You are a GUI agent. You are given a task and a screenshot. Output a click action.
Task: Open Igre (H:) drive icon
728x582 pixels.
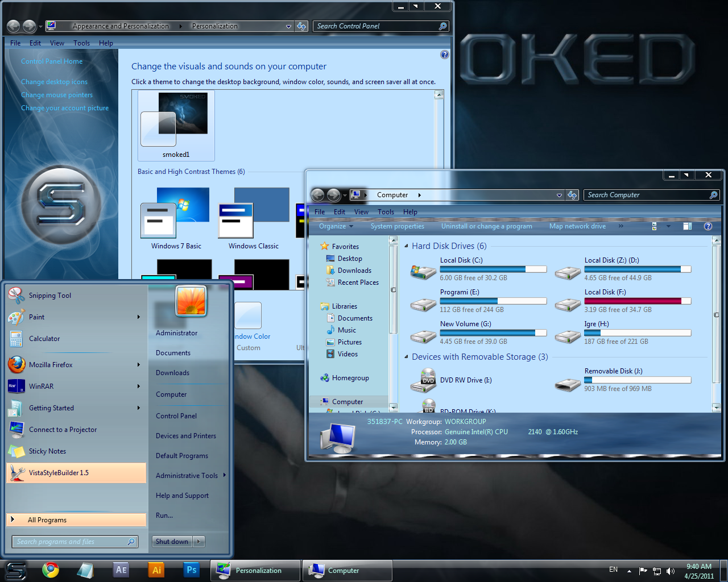pos(568,336)
